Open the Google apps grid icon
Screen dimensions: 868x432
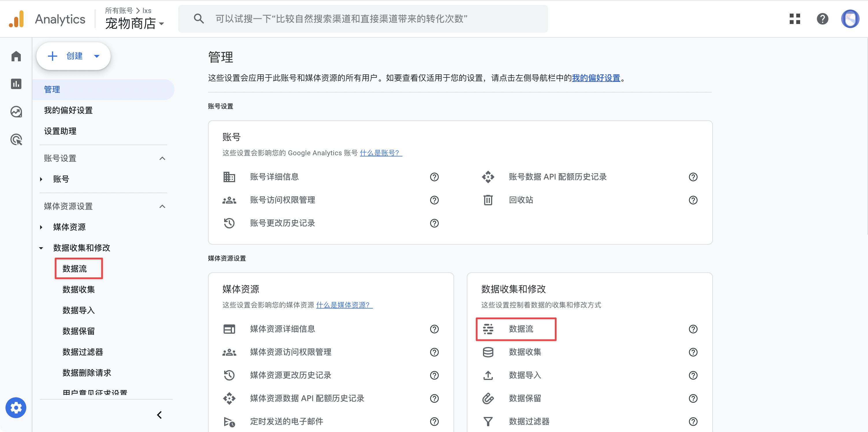click(795, 19)
